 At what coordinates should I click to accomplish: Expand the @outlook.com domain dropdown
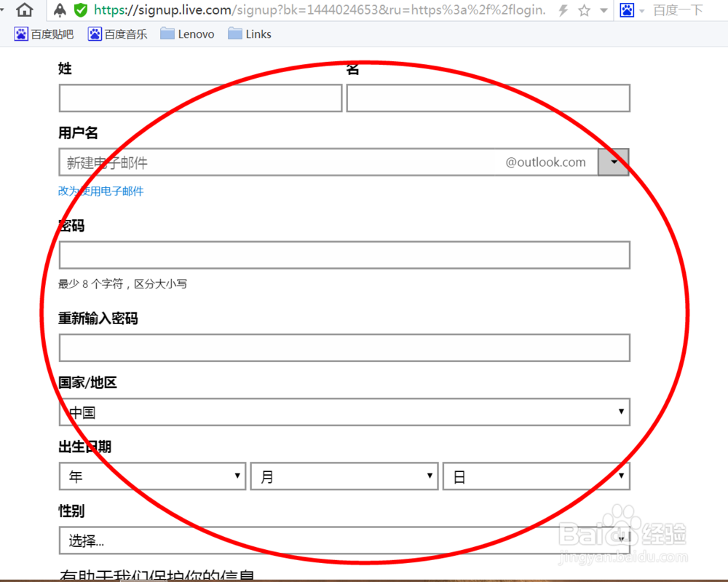pos(614,162)
